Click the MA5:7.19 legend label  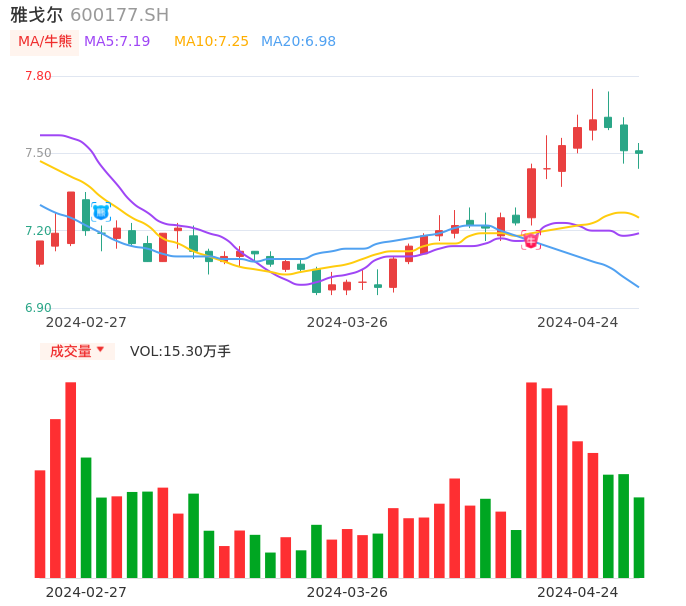tap(117, 42)
